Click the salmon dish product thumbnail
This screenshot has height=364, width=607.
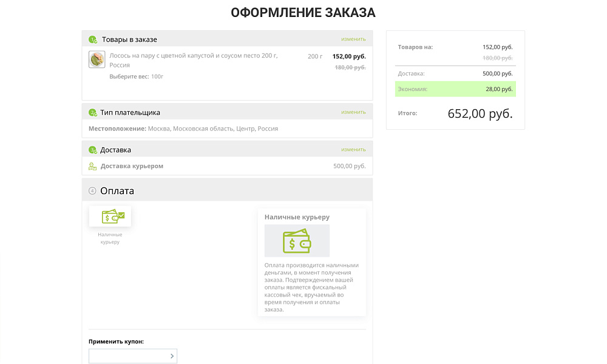tap(97, 59)
